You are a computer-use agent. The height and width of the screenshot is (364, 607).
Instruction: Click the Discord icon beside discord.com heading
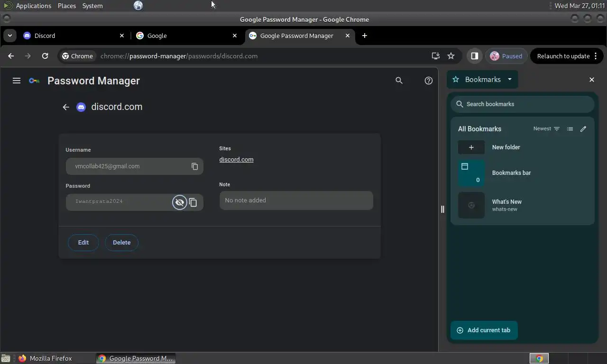(x=81, y=107)
